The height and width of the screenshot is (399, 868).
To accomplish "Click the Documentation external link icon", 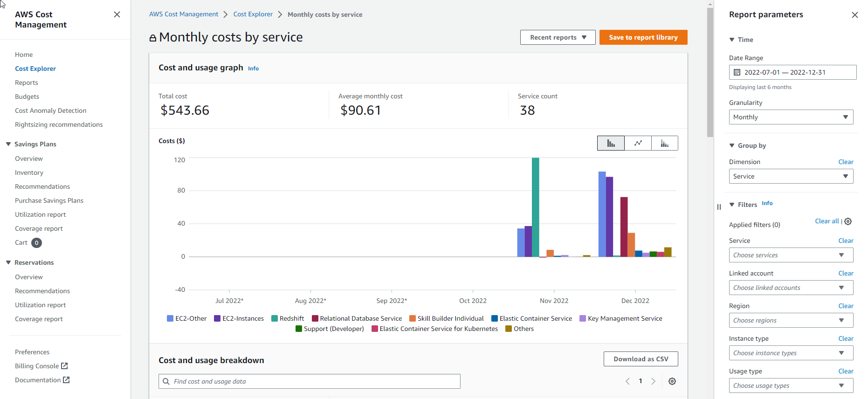I will (66, 380).
